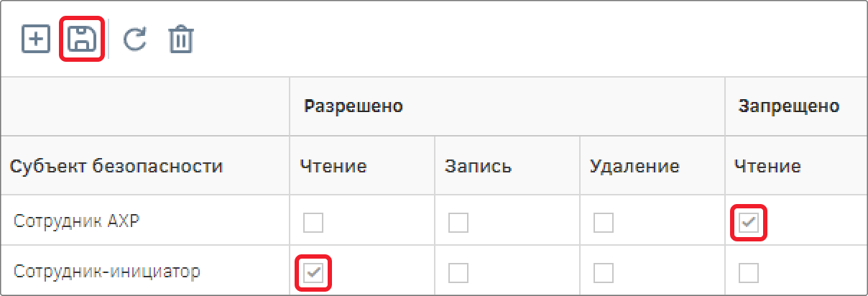Enable Запись for Сотрудник-инициатор

tap(458, 273)
